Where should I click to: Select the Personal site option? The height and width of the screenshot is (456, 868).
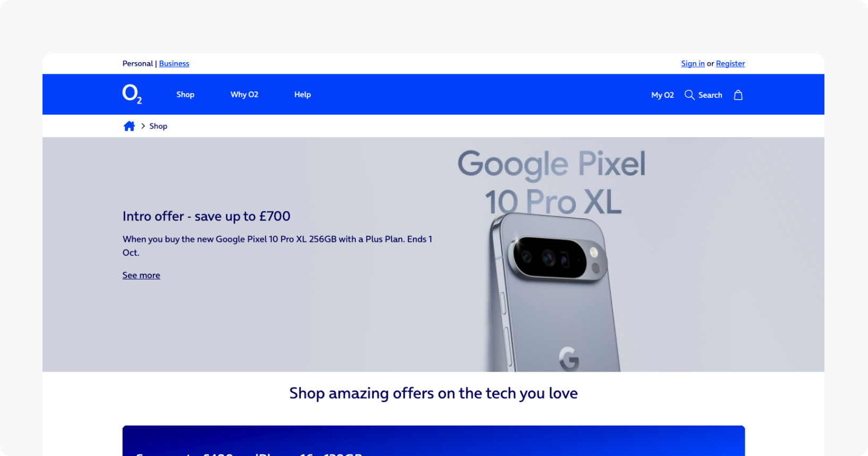[x=138, y=63]
